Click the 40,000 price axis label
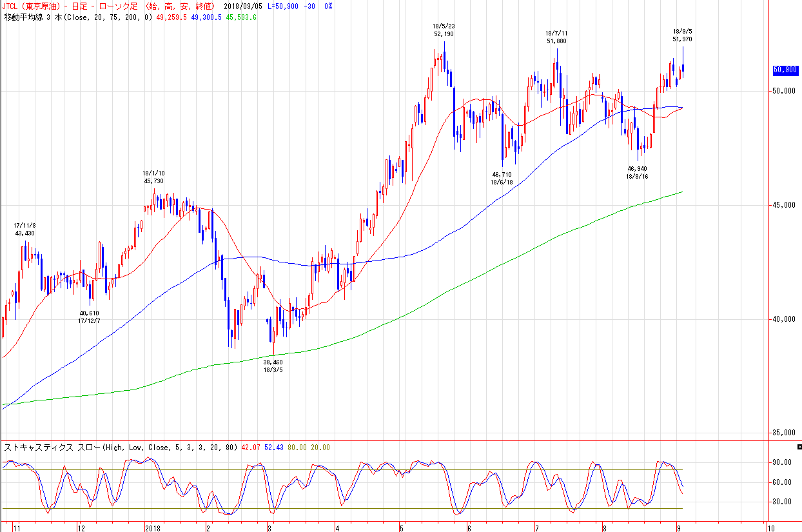Screen dimensions: 802x532 (x=785, y=319)
